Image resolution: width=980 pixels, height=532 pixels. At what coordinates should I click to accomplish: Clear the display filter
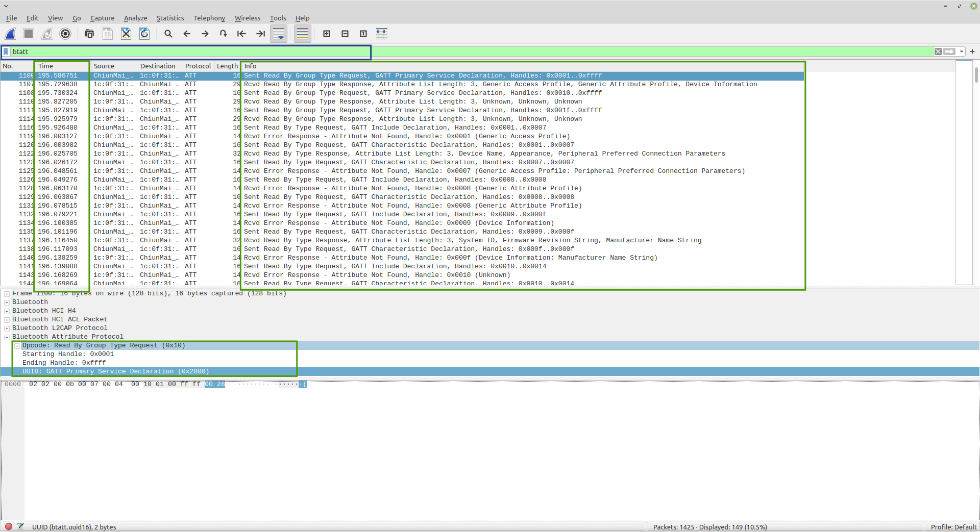pyautogui.click(x=938, y=52)
